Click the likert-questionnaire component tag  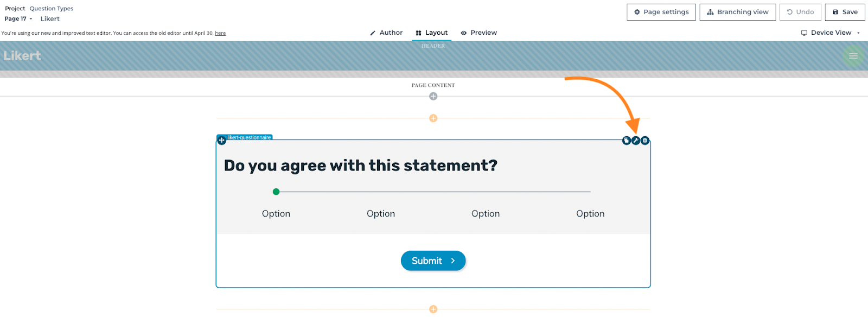pyautogui.click(x=249, y=137)
